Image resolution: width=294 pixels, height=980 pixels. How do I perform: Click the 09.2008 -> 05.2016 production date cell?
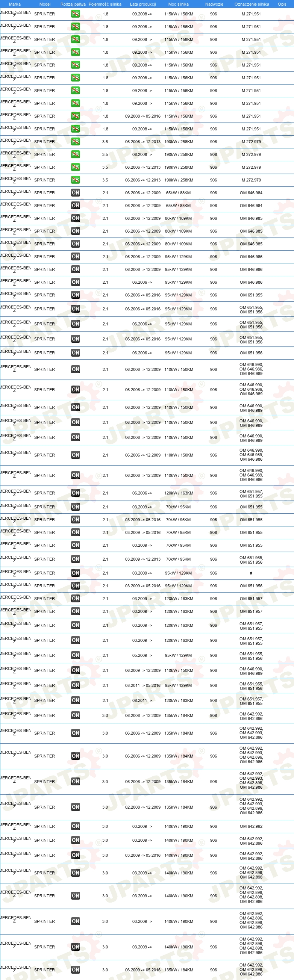pyautogui.click(x=143, y=116)
